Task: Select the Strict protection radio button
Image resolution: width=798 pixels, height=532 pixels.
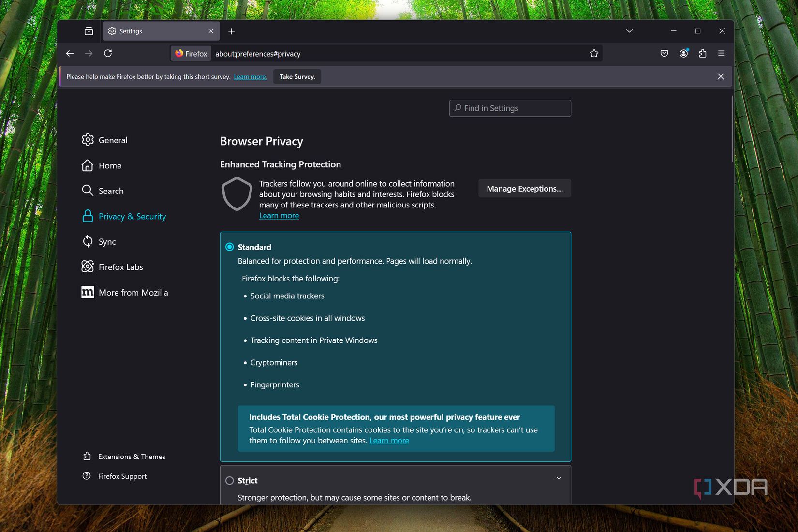Action: 230,481
